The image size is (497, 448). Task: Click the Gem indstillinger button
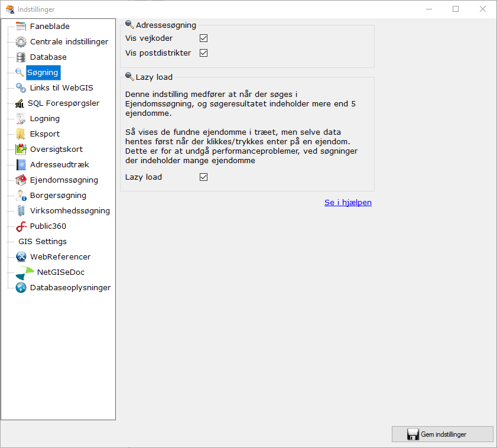[x=442, y=434]
